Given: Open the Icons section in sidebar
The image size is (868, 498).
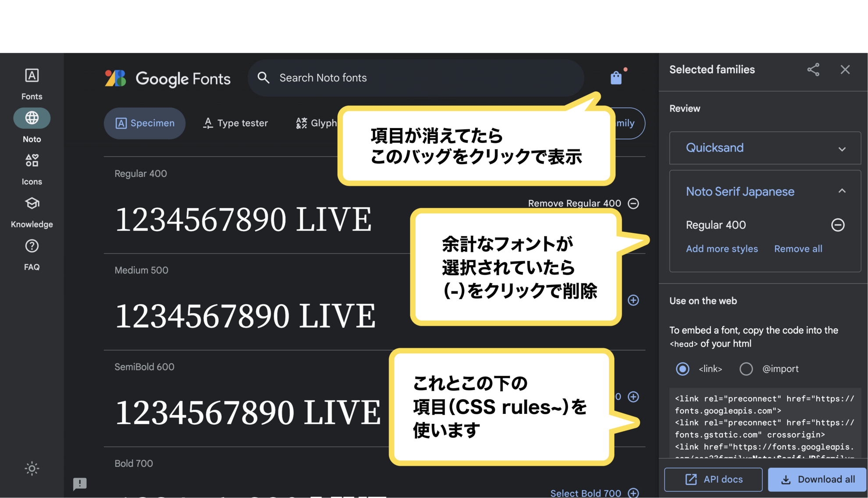Looking at the screenshot, I should point(32,169).
